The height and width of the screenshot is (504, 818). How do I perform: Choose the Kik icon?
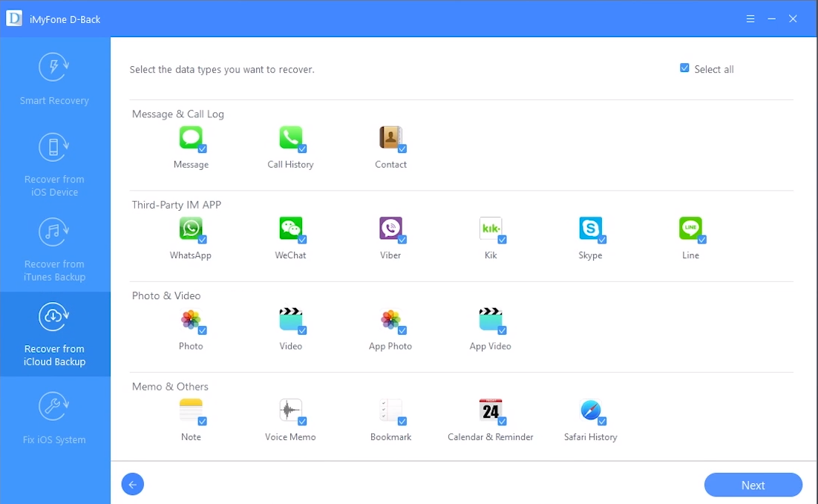pos(491,229)
